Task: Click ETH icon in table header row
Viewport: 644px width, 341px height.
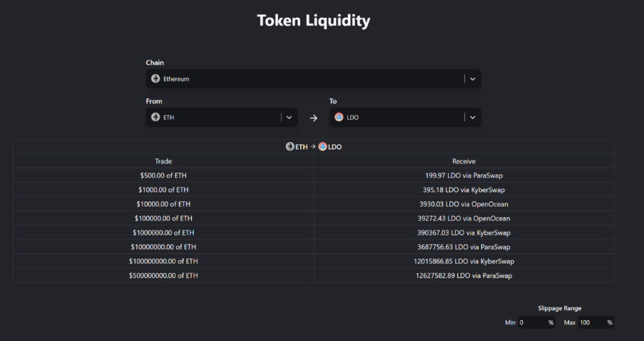Action: click(x=290, y=146)
